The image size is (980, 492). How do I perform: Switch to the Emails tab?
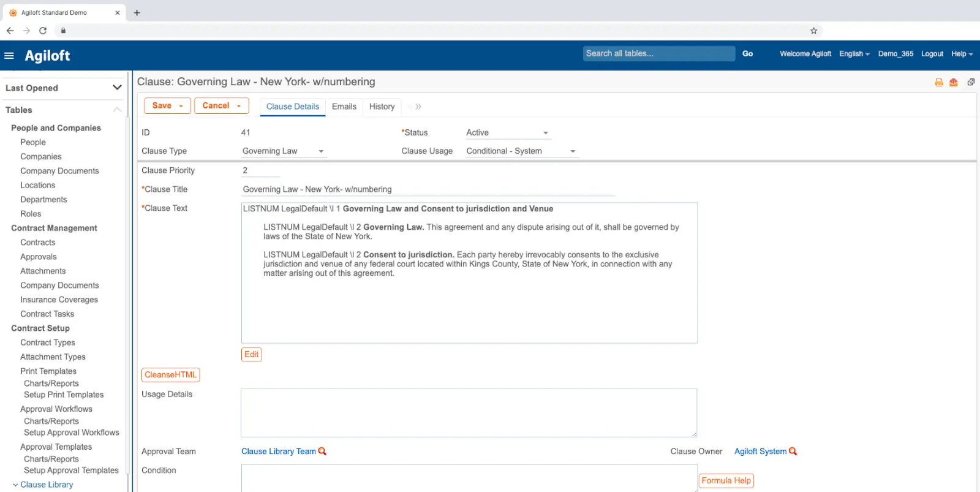(344, 107)
